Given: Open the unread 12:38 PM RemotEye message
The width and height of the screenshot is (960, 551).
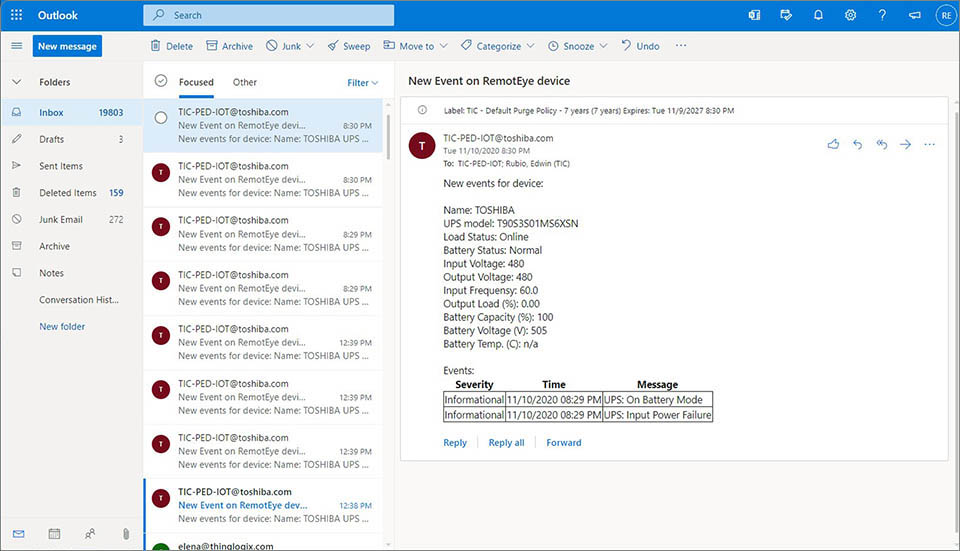Looking at the screenshot, I should pyautogui.click(x=264, y=505).
